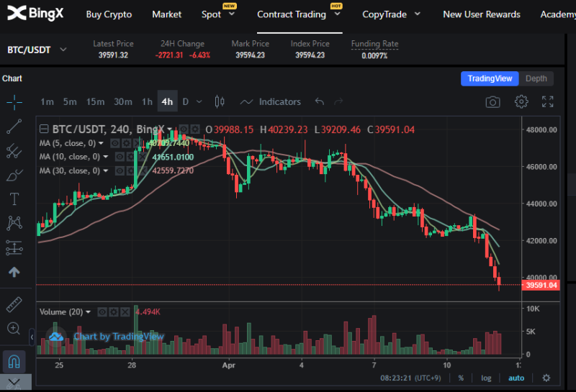
Task: Toggle visibility of Volume indicator
Action: 102,312
